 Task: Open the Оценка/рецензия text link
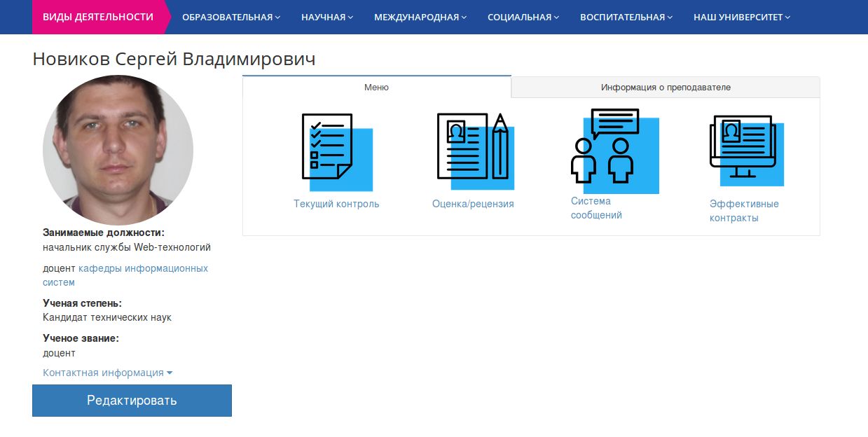[473, 204]
